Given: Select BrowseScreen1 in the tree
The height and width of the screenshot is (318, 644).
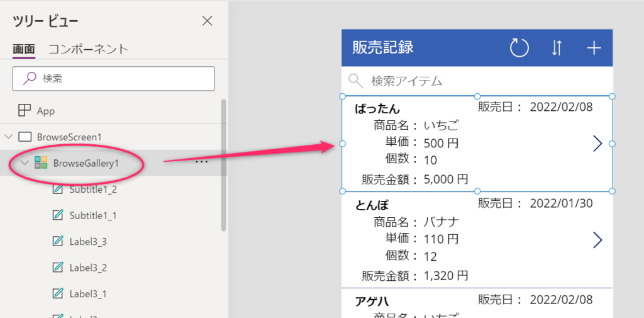Looking at the screenshot, I should pyautogui.click(x=69, y=137).
